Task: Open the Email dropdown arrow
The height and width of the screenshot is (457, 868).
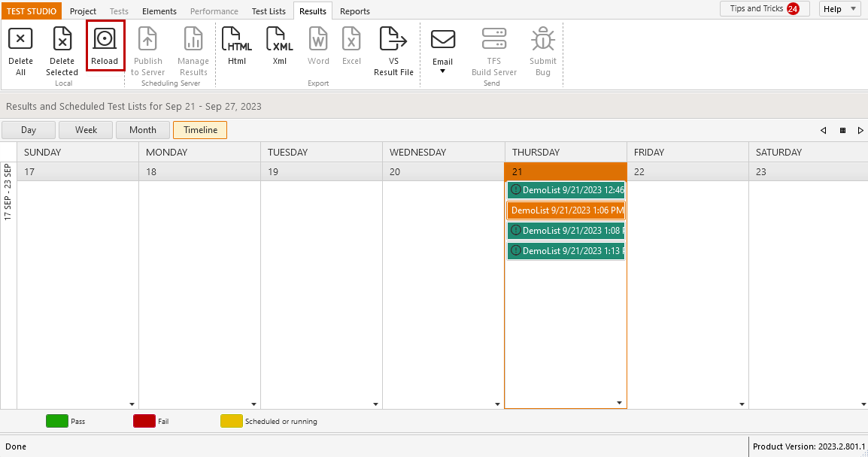Action: [x=443, y=71]
